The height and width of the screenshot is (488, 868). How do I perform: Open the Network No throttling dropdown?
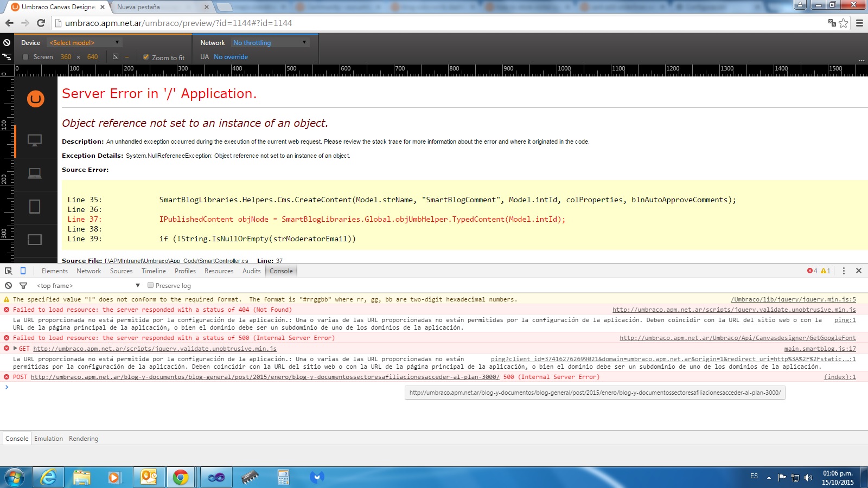click(270, 42)
